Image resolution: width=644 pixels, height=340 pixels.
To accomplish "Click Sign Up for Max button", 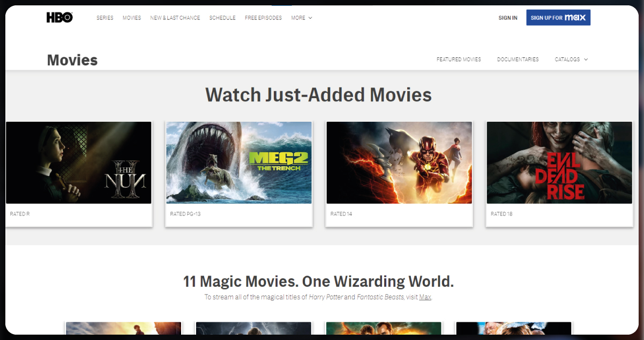I will (x=558, y=18).
